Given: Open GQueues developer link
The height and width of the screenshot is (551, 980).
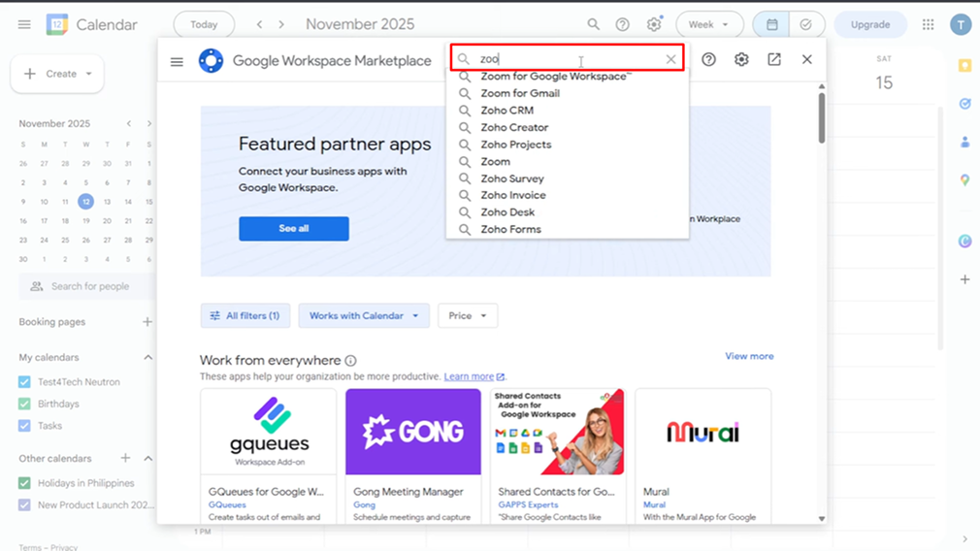Looking at the screenshot, I should (x=227, y=504).
